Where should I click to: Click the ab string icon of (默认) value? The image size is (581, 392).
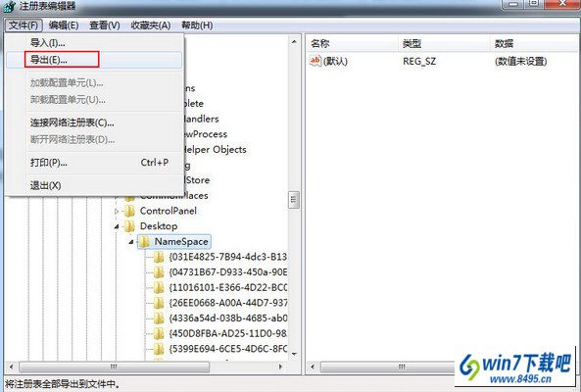click(315, 61)
